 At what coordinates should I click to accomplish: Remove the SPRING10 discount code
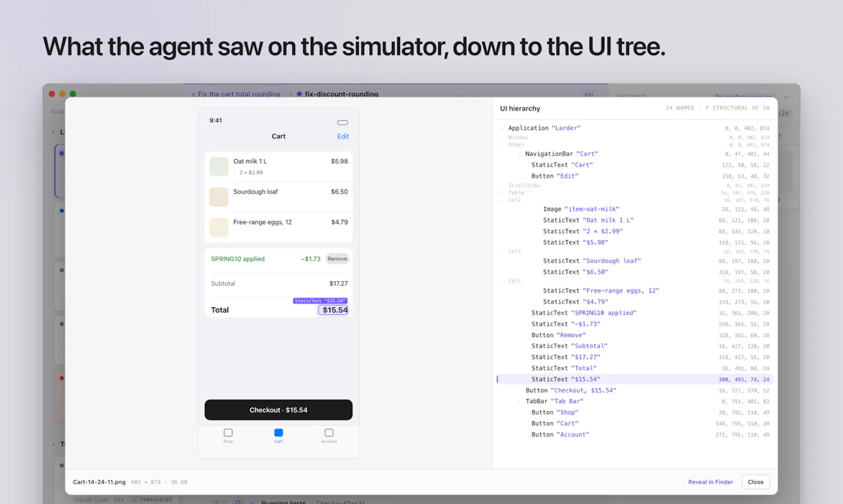coord(337,259)
